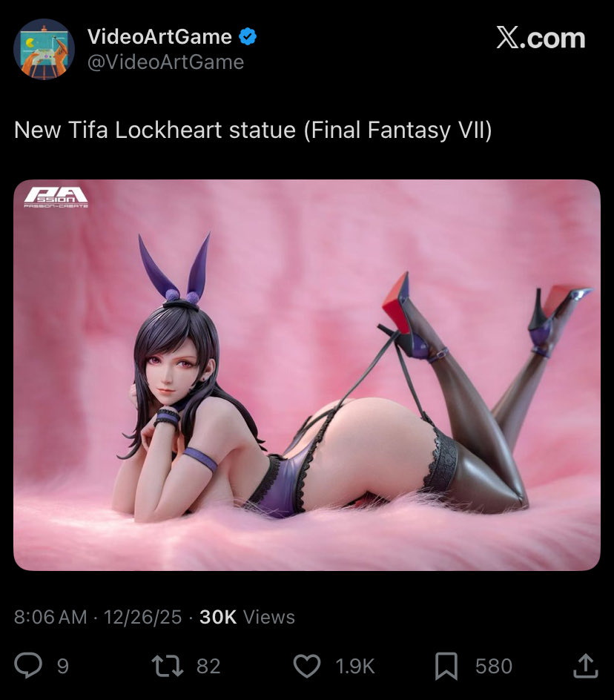614x700 pixels.
Task: Open the attached statue image
Action: pyautogui.click(x=307, y=375)
